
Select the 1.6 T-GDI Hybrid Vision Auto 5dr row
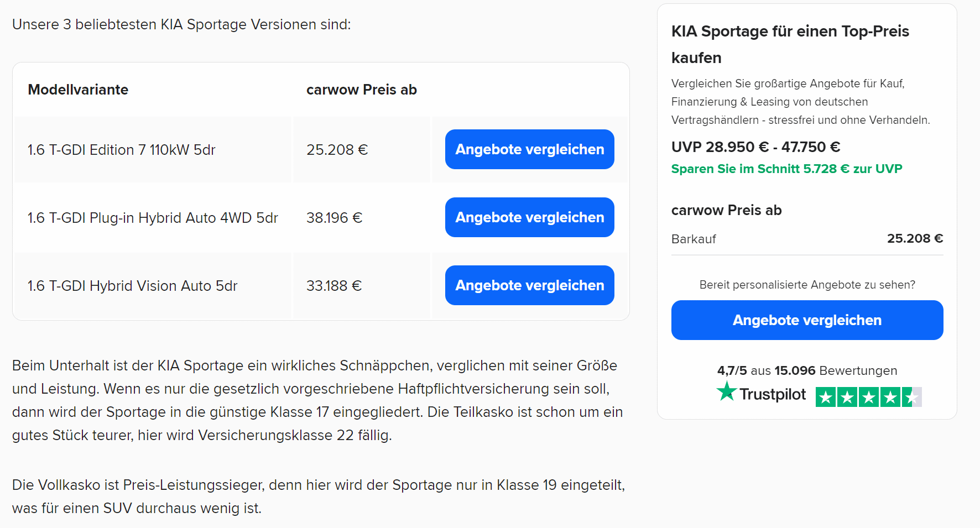(x=321, y=285)
